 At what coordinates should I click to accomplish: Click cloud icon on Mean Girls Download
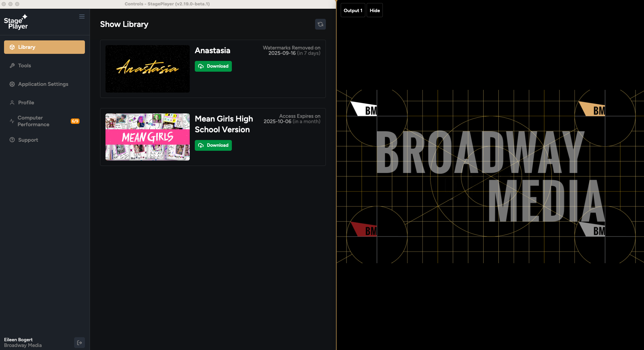coord(201,145)
